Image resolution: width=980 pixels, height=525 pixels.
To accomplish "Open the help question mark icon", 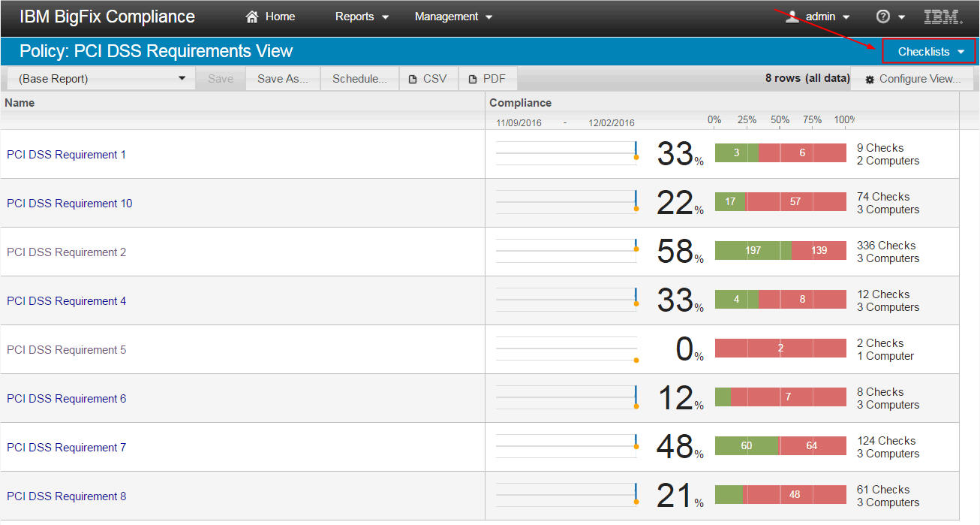I will 883,17.
